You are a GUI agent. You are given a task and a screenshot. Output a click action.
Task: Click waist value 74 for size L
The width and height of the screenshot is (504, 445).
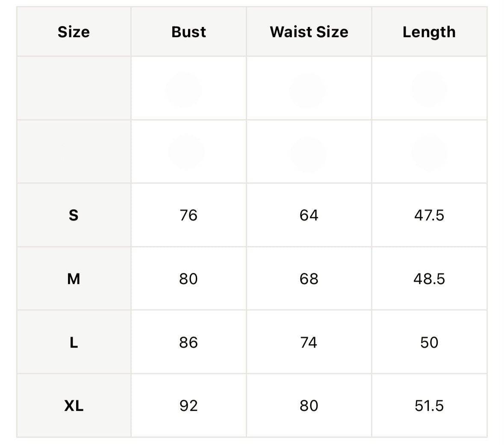coord(309,343)
